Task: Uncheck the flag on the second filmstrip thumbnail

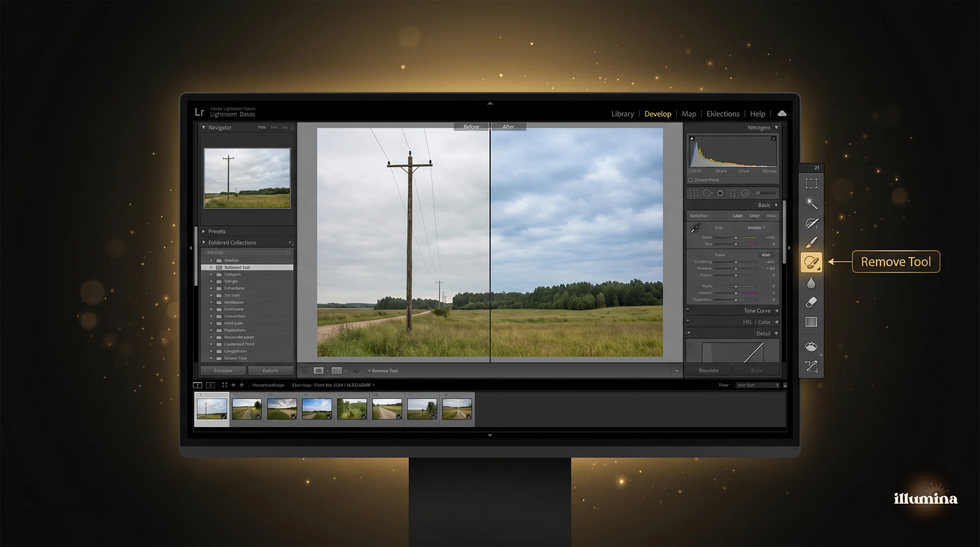Action: (x=259, y=417)
